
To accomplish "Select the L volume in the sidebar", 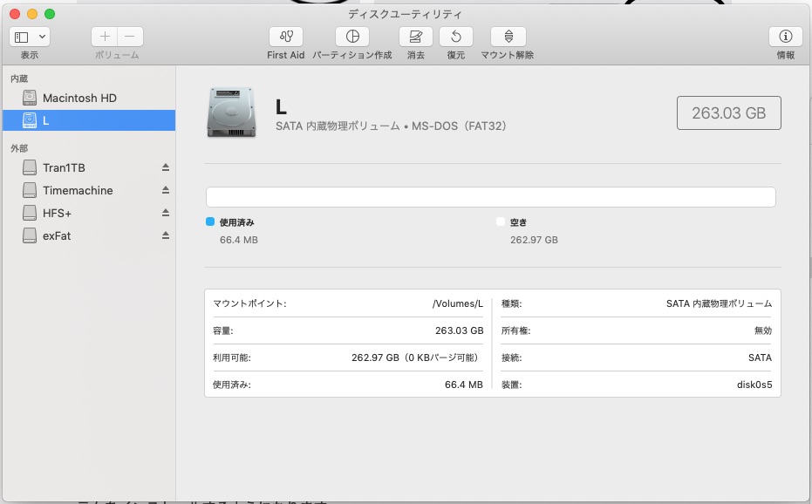I will click(89, 120).
